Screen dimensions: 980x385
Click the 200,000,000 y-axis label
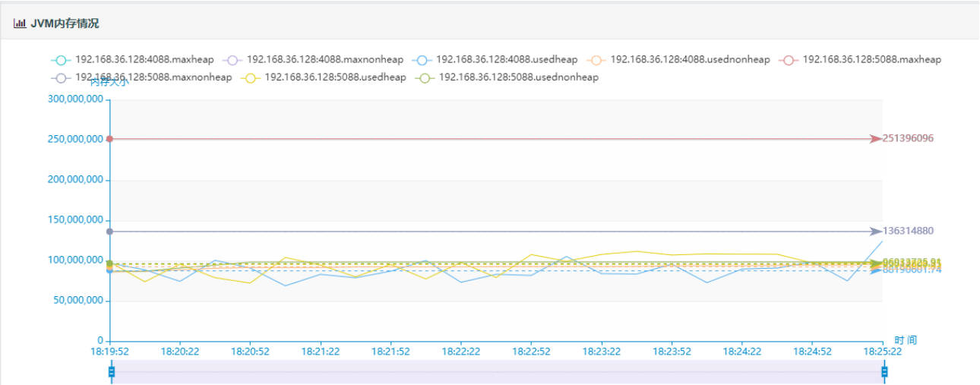(x=74, y=180)
